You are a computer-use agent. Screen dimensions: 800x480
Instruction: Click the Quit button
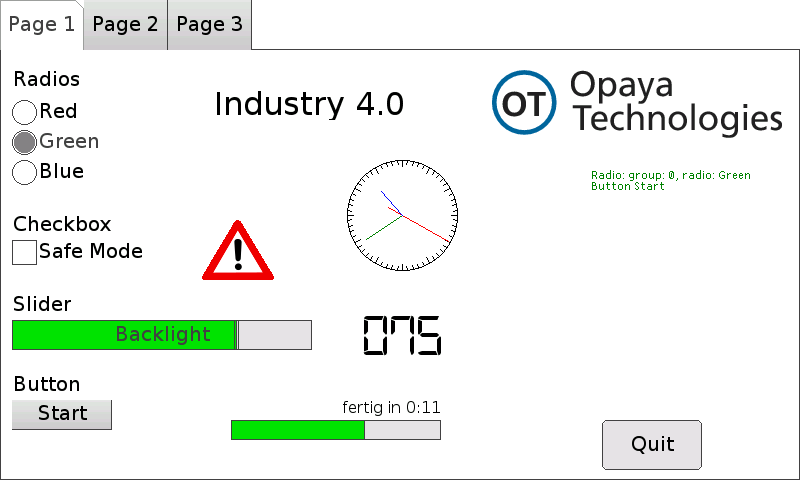point(652,445)
